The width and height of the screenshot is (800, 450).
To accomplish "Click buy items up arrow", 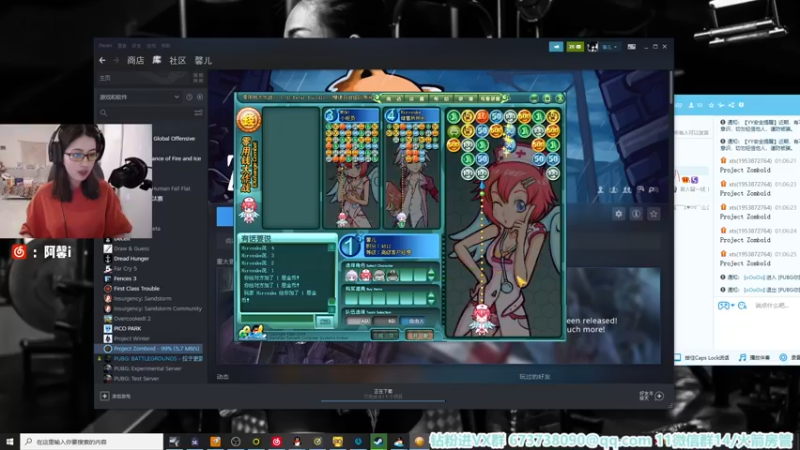I will coord(431,294).
